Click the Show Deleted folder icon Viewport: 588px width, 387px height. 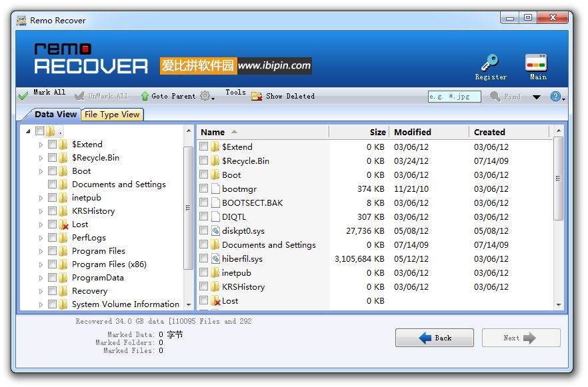point(257,97)
